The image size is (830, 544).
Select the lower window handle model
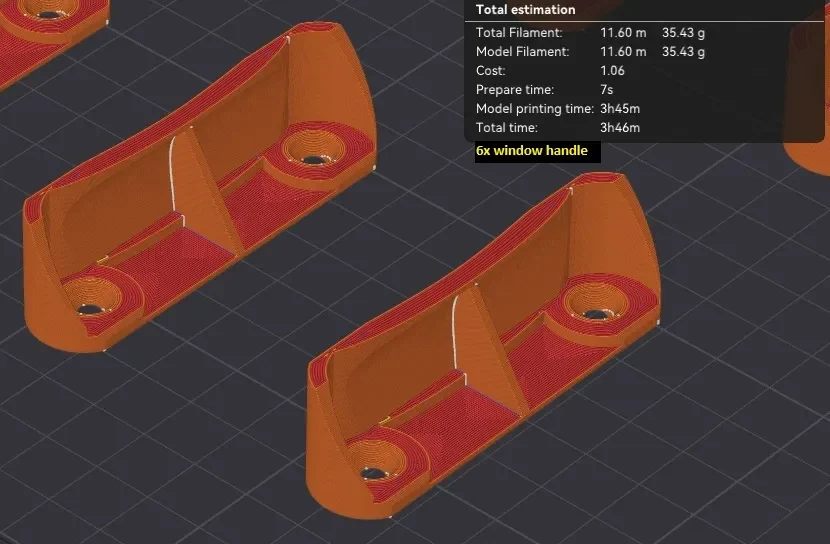click(483, 345)
